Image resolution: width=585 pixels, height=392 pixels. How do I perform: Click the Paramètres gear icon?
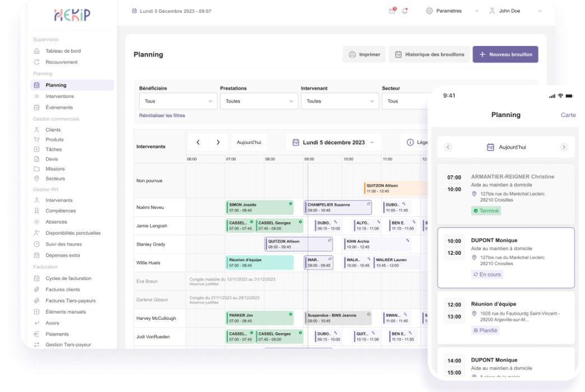[429, 11]
